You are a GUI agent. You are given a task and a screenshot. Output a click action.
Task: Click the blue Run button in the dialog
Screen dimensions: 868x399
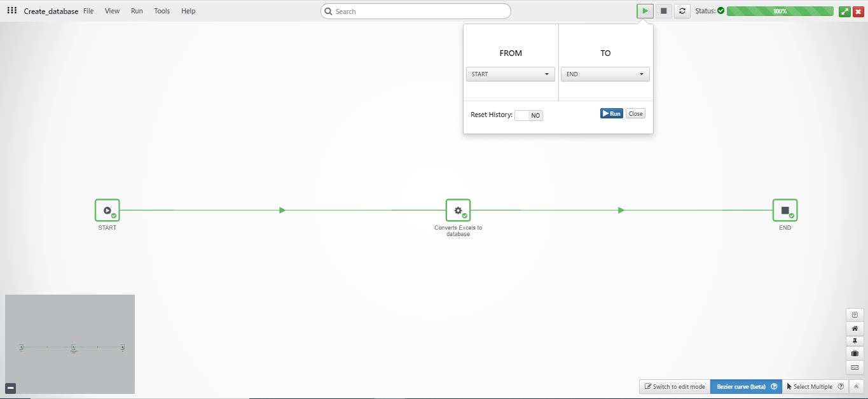(x=610, y=113)
